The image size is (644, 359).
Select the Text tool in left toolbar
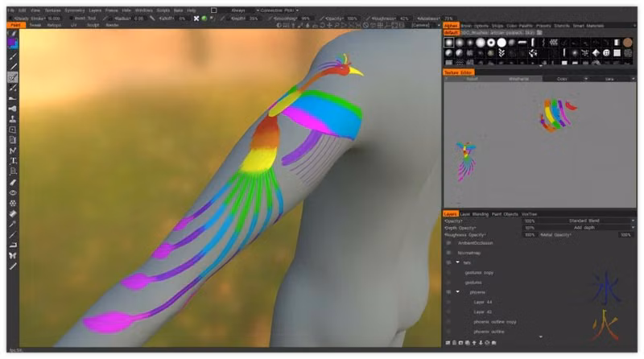pos(13,161)
